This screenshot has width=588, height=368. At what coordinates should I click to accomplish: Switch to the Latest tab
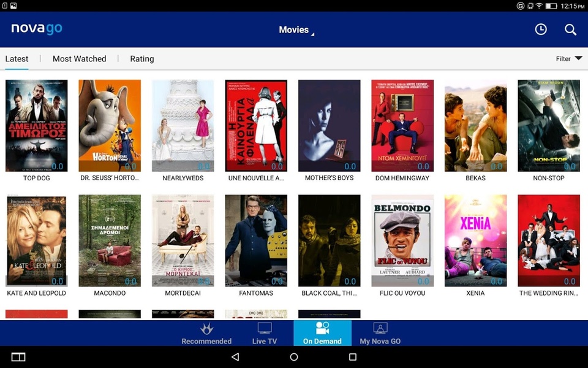pyautogui.click(x=17, y=59)
